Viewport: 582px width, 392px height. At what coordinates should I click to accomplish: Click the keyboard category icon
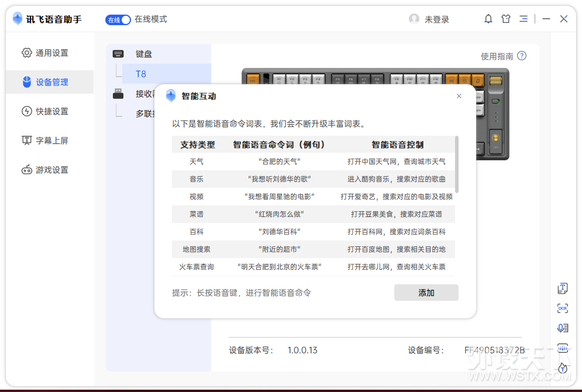point(118,54)
